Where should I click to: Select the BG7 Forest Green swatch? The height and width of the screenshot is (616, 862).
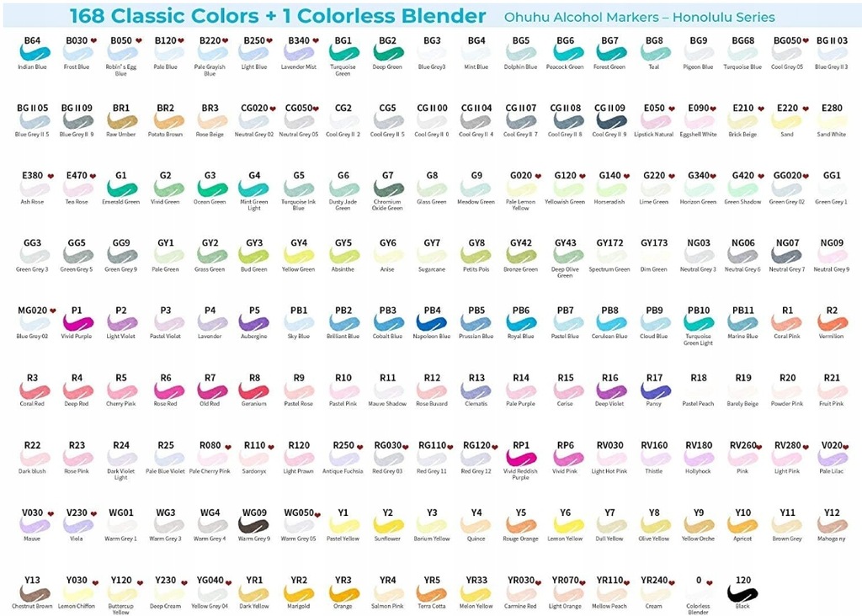click(611, 53)
